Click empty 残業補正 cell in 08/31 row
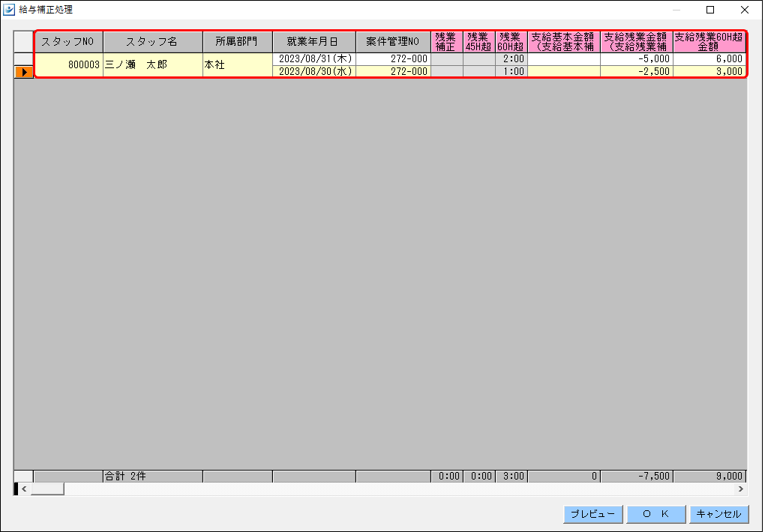Screen dimensions: 768x532 tap(447, 58)
